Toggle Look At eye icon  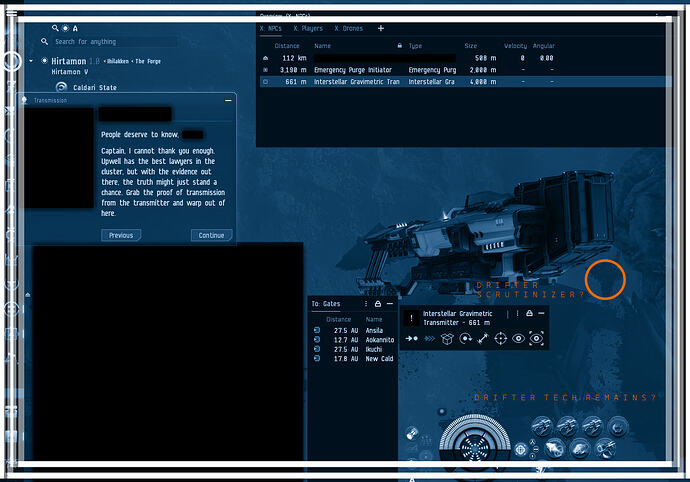[518, 339]
